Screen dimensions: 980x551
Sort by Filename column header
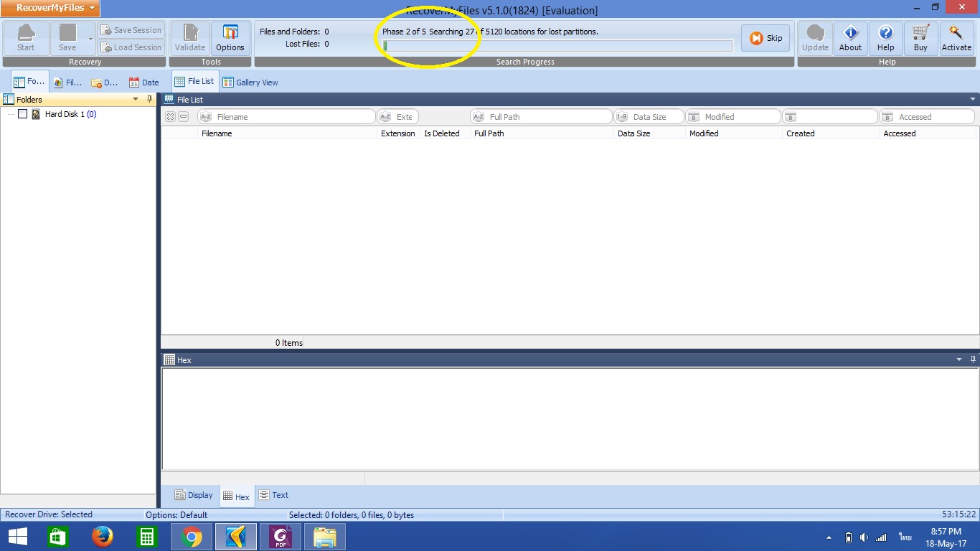[288, 133]
